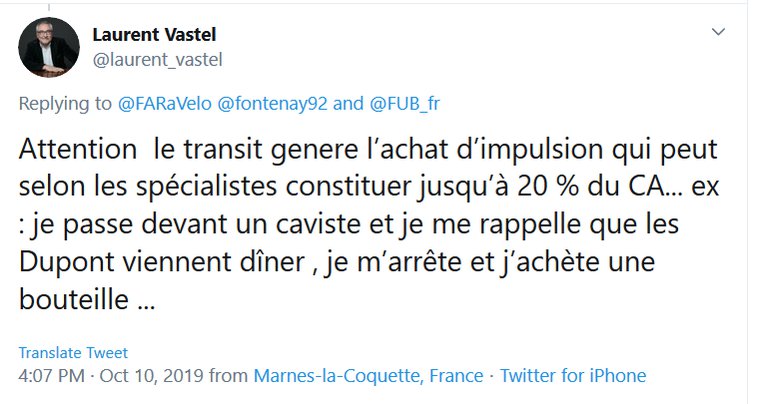Open the Marnes-la-Coquette, France location link
Screen dimensions: 768x404
[369, 376]
